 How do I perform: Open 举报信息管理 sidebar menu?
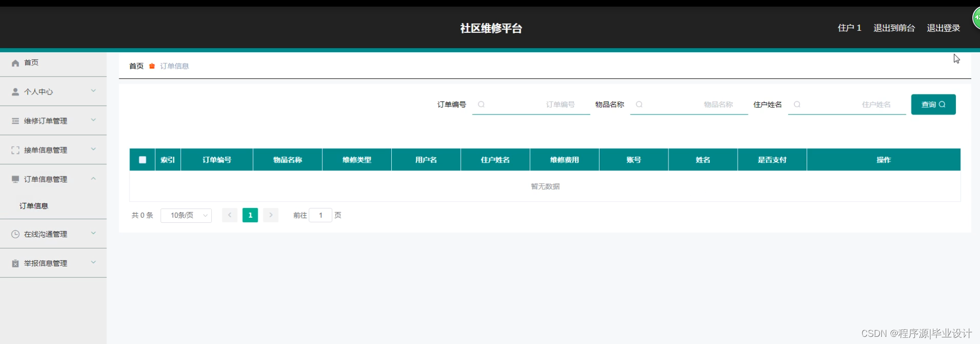tap(53, 263)
